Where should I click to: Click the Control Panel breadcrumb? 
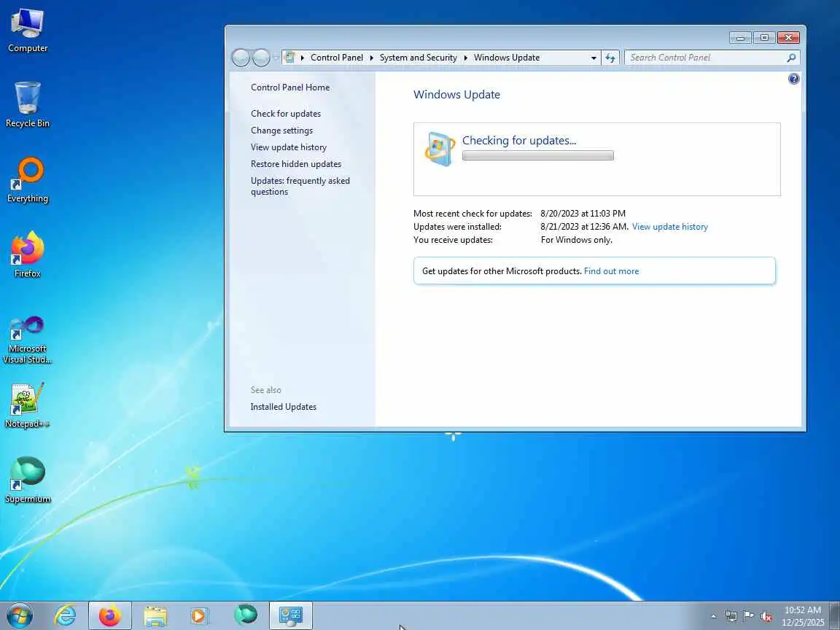pyautogui.click(x=336, y=58)
